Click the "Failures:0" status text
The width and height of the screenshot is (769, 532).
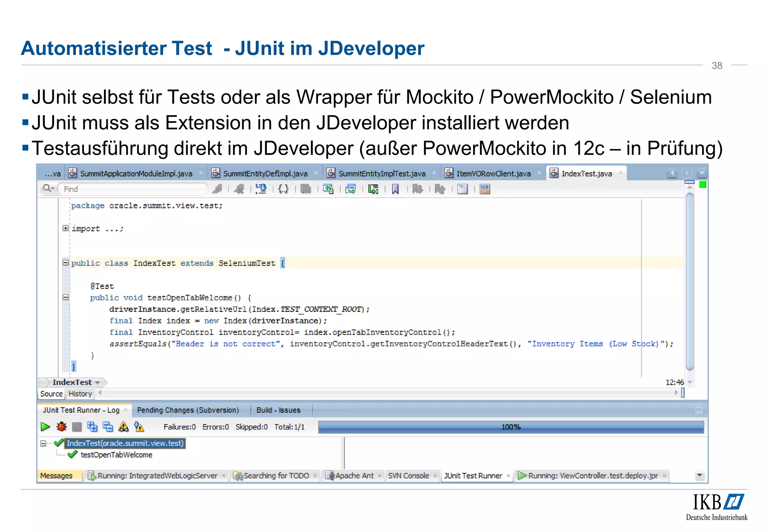(x=179, y=427)
